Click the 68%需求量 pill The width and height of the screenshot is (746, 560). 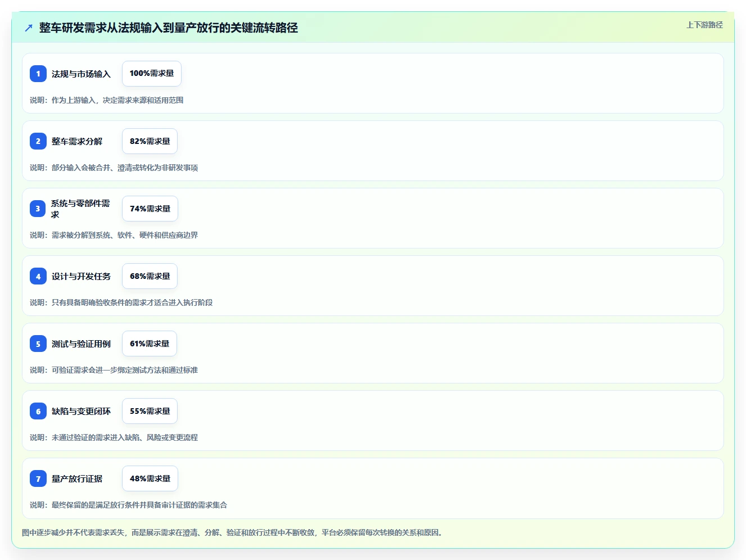(x=150, y=276)
